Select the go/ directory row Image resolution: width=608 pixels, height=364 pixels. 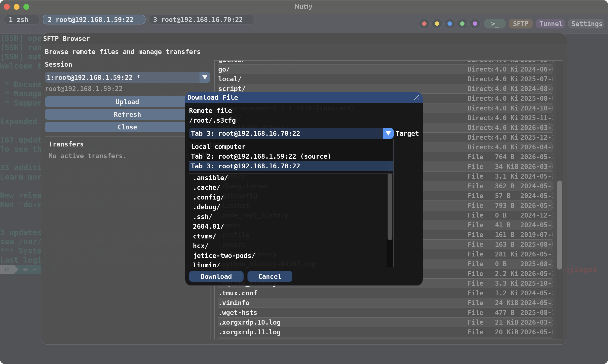click(385, 69)
